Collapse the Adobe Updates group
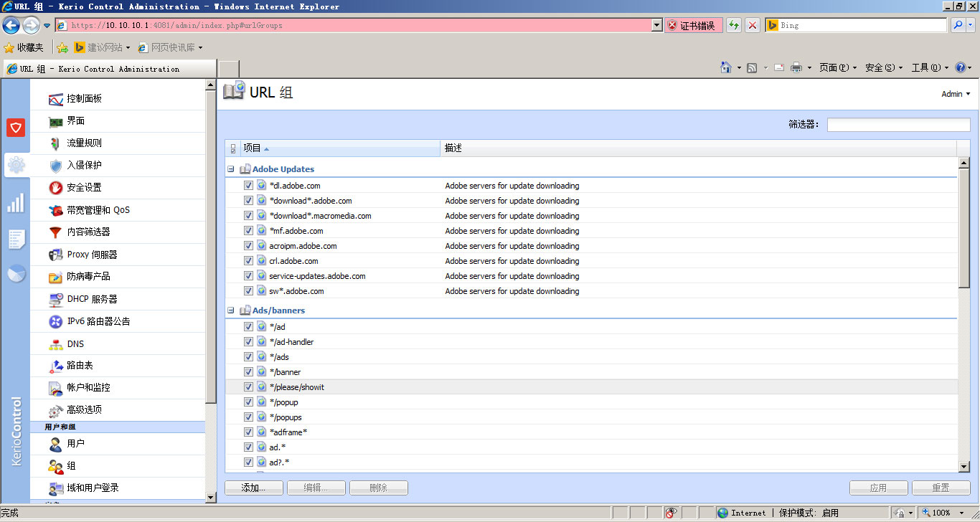Viewport: 980px width, 522px height. pos(231,169)
